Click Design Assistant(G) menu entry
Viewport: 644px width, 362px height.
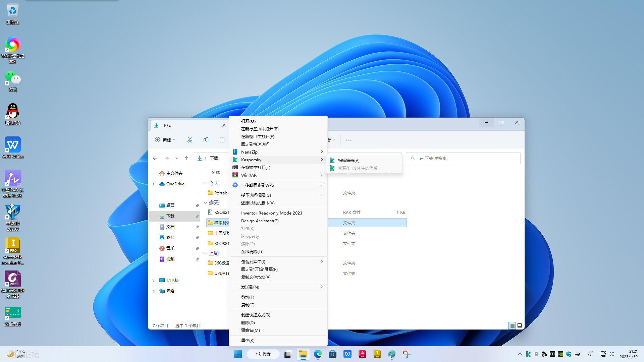point(278,221)
